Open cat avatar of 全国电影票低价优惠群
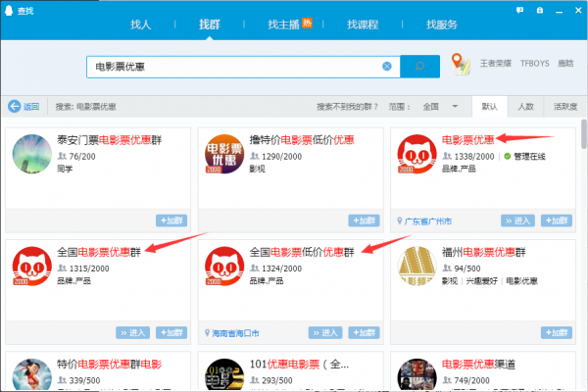Screen dimensions: 588x392 224,266
